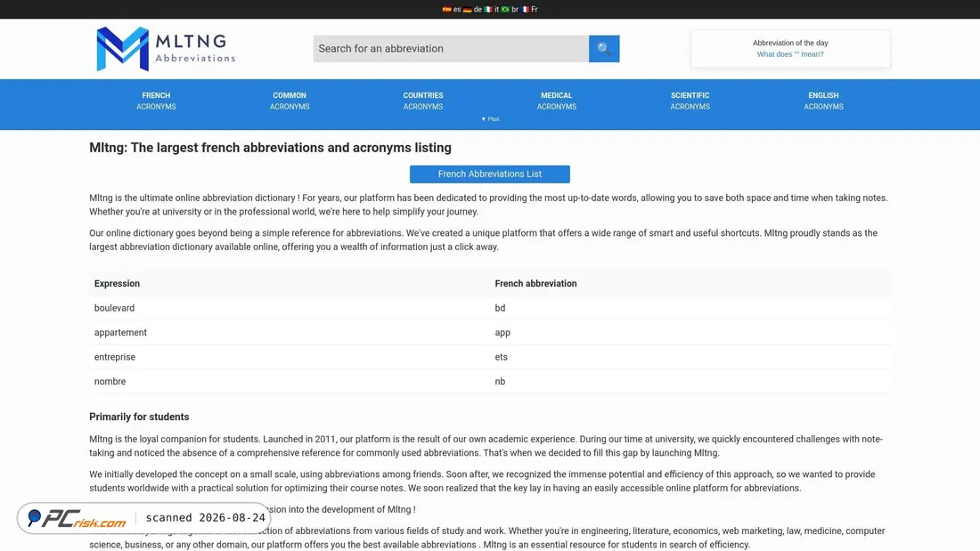
Task: Open the Common Acronyms menu item
Action: (290, 101)
